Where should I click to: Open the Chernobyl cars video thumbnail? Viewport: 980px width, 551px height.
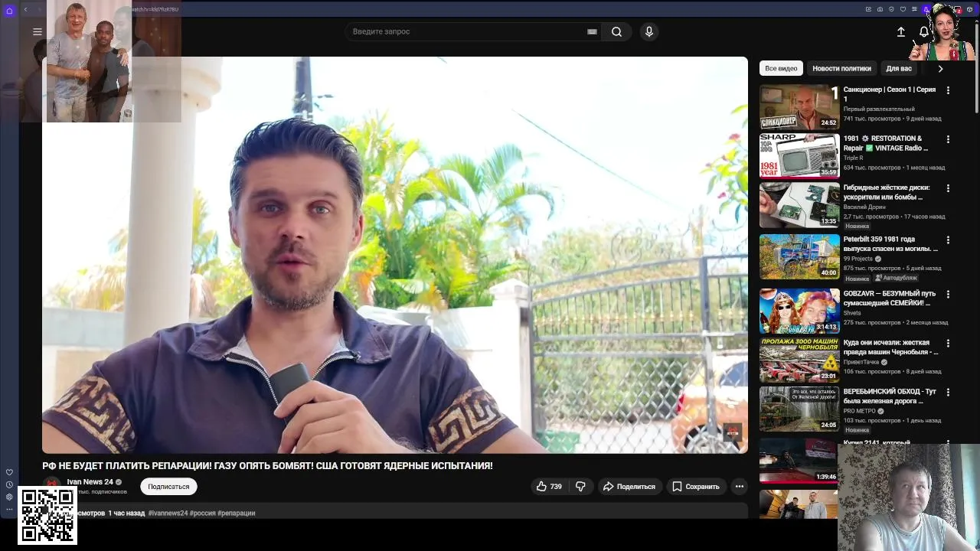pyautogui.click(x=799, y=359)
